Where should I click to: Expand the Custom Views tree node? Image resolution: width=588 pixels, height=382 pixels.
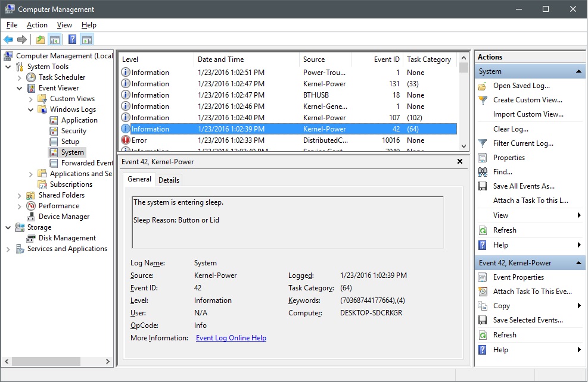[31, 99]
